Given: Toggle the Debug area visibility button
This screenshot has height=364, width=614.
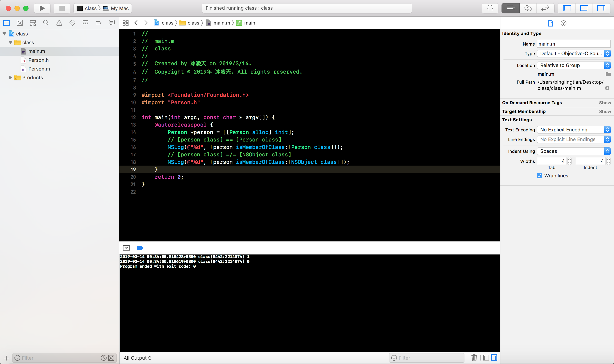Looking at the screenshot, I should [x=584, y=8].
